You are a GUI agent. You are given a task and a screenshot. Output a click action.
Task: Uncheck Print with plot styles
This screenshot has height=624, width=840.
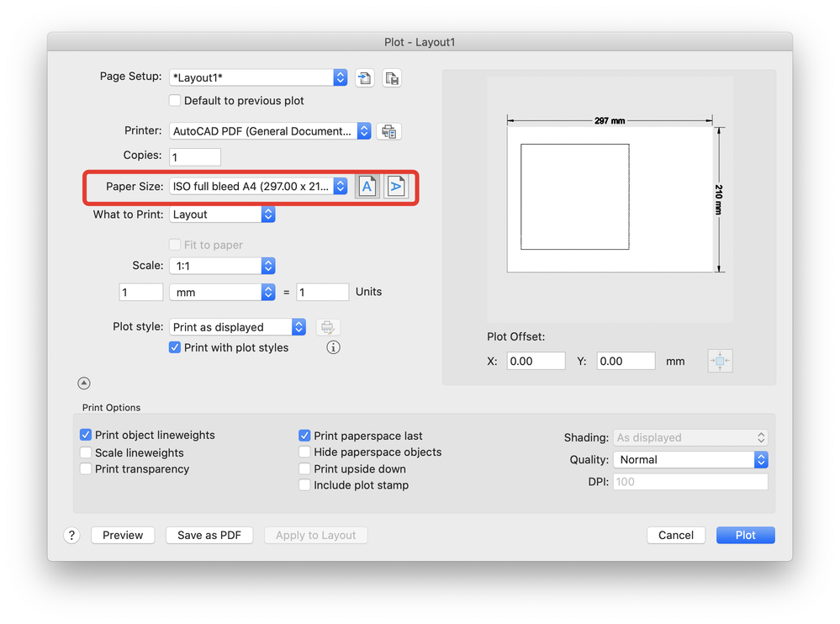[175, 347]
